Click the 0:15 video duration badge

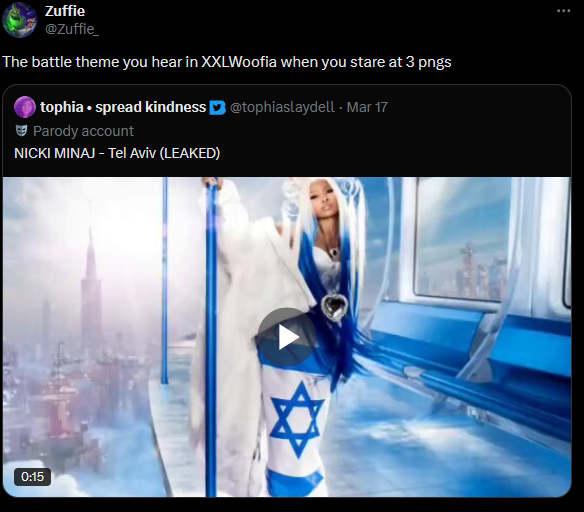(32, 477)
